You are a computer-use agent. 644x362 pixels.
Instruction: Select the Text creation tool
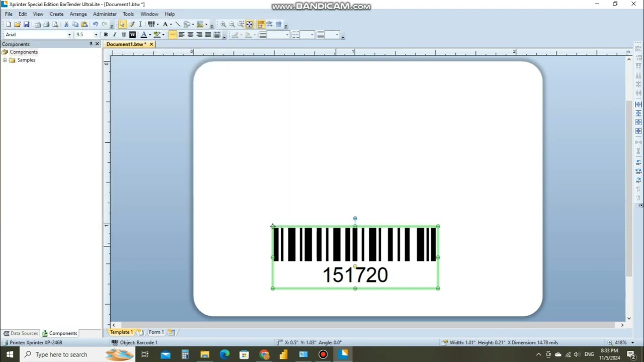coord(165,24)
